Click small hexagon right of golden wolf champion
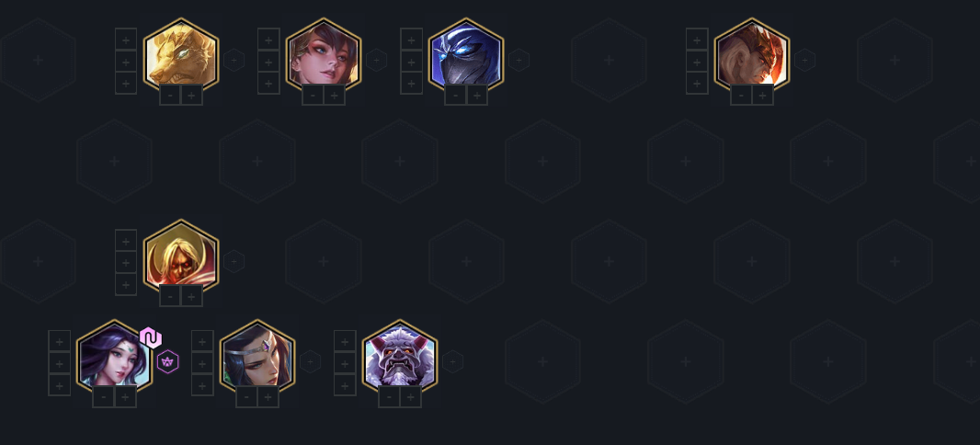Image resolution: width=980 pixels, height=445 pixels. point(234,60)
